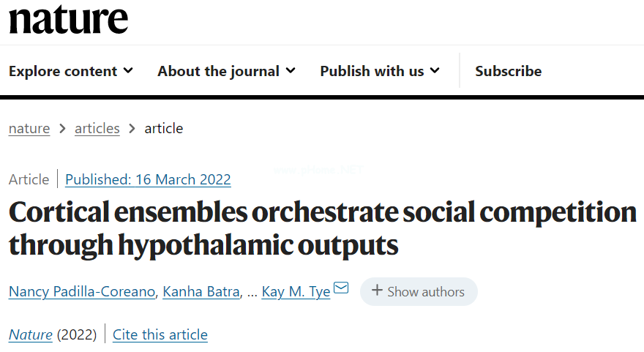Expand the About the journal dropdown arrow

click(x=291, y=71)
